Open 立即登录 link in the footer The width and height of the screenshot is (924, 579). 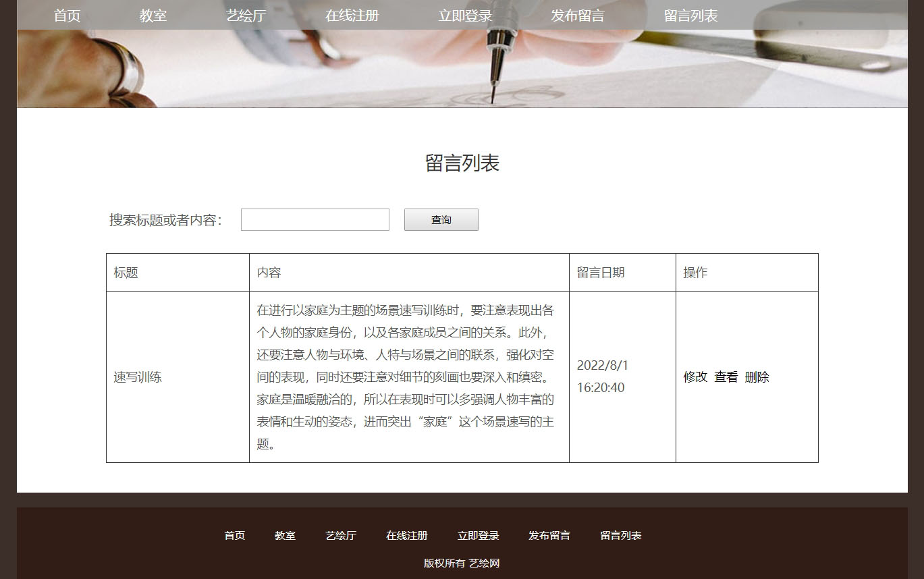(479, 536)
